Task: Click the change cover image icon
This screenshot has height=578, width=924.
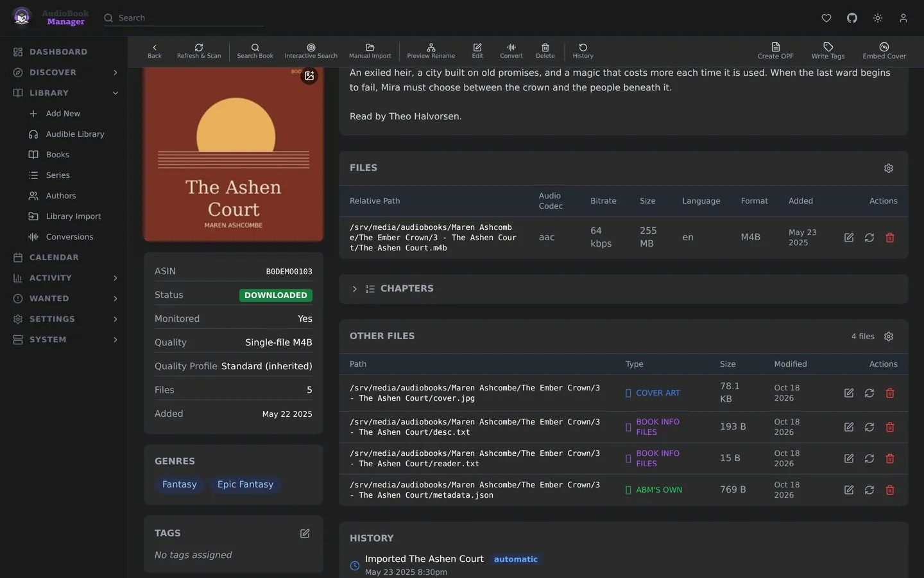Action: (309, 76)
